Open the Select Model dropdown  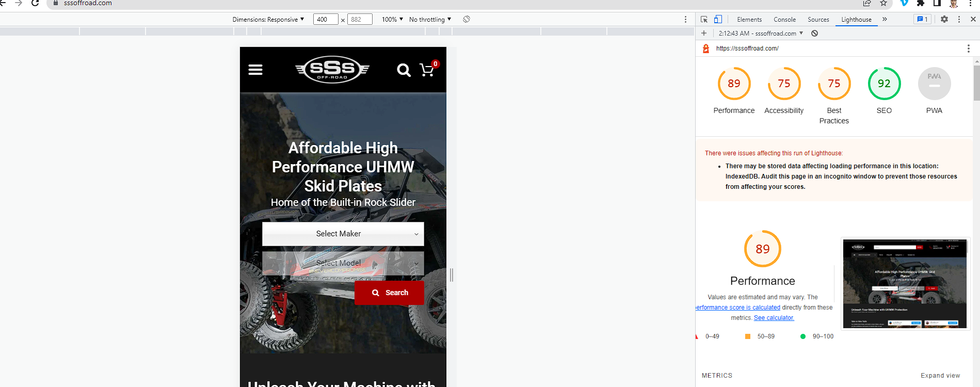[x=343, y=263]
